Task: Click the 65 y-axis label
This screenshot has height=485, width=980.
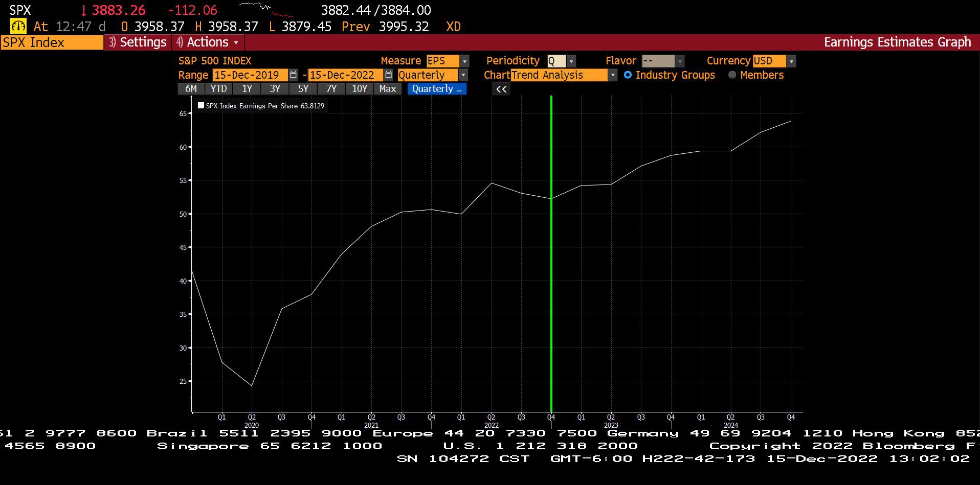Action: coord(183,113)
